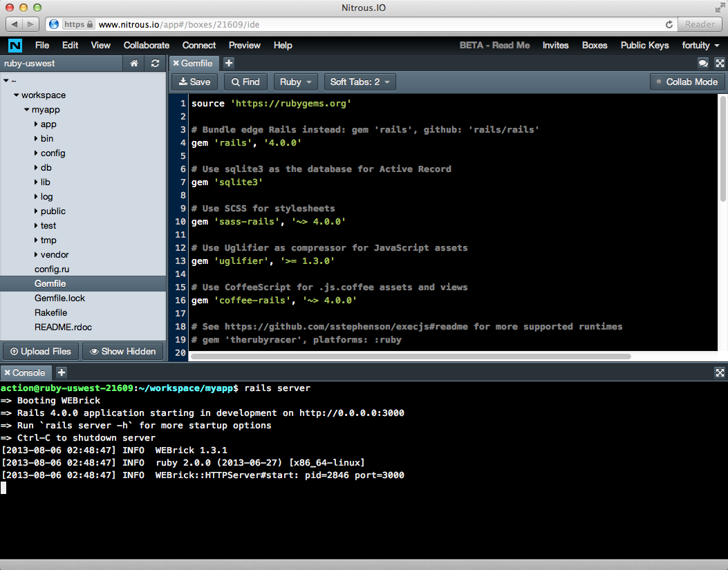Open the collaboration chat bubble icon
The image size is (728, 570).
[702, 63]
